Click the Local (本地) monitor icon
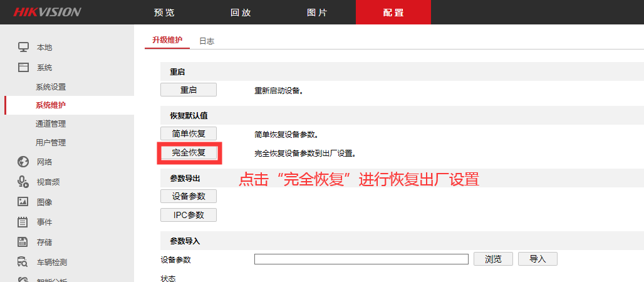Viewport: 644px width, 282px height. click(23, 47)
